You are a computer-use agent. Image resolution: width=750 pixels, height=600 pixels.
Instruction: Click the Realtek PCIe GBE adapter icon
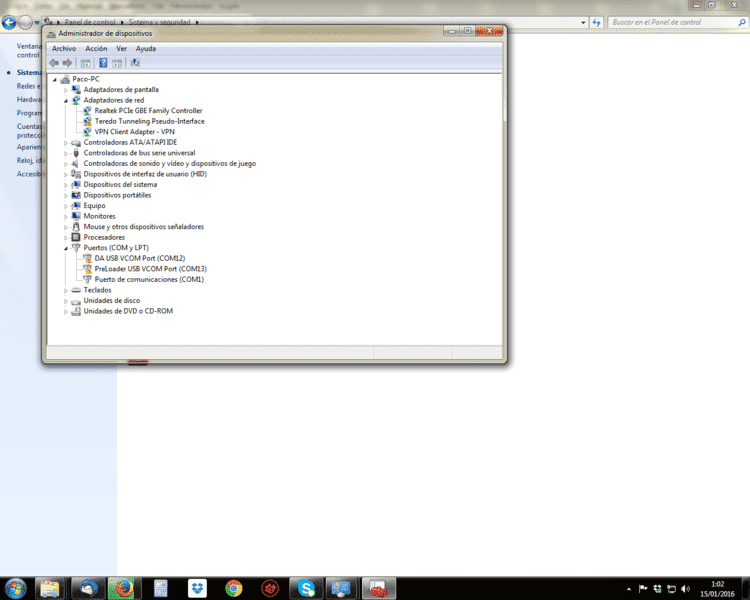tap(87, 111)
